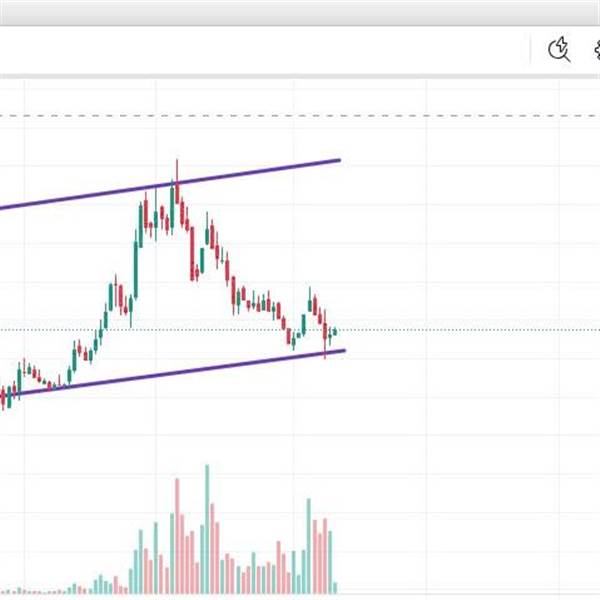
Task: Select the gray dashed horizontal line above the chart
Action: [300, 116]
